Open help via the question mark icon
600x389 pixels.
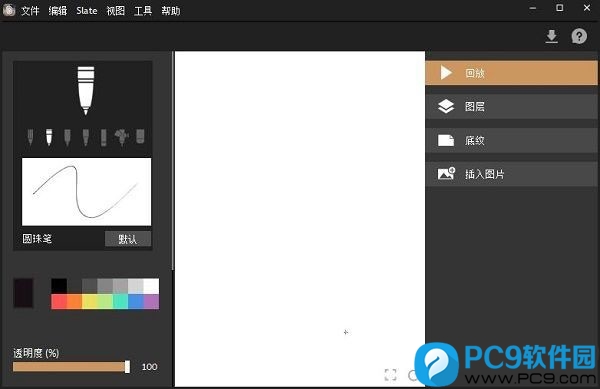[579, 36]
